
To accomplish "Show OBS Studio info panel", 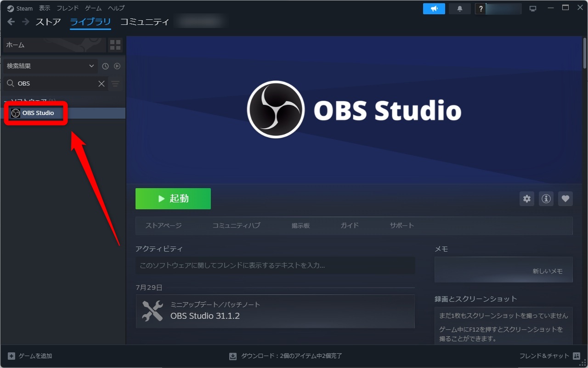I will tap(546, 199).
